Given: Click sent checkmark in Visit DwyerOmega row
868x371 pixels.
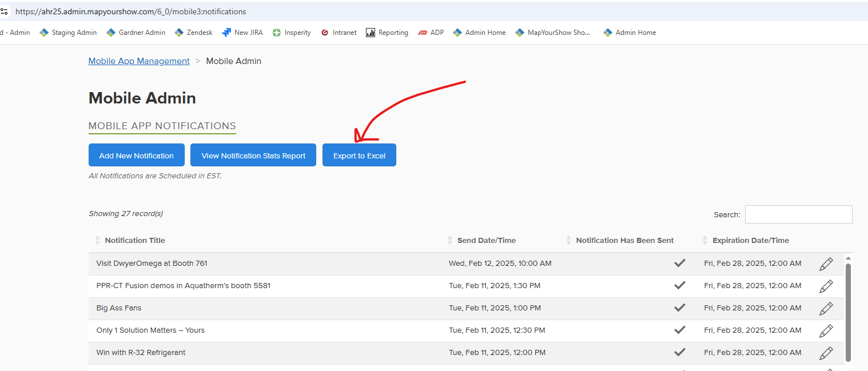Looking at the screenshot, I should [x=680, y=264].
